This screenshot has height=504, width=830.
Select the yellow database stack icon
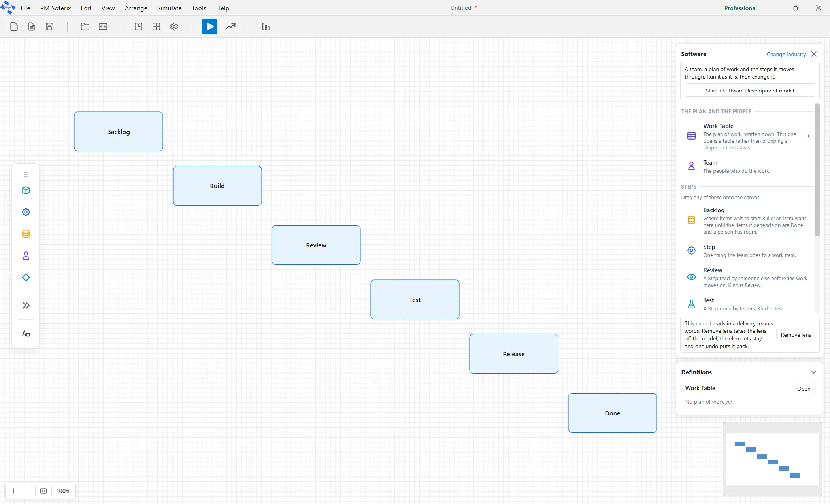point(26,234)
